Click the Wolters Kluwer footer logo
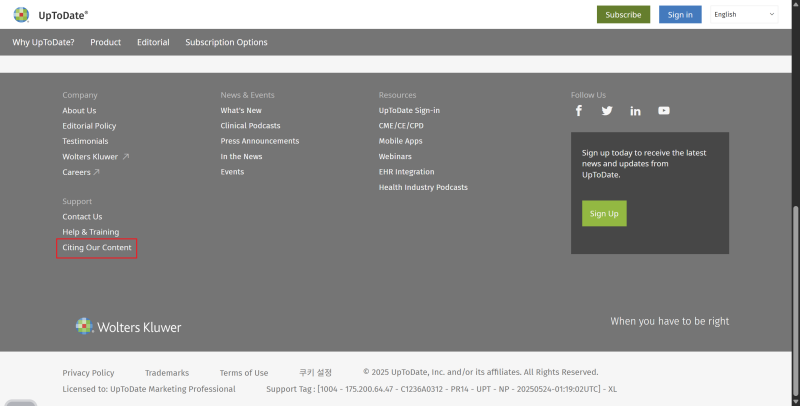 coord(129,326)
